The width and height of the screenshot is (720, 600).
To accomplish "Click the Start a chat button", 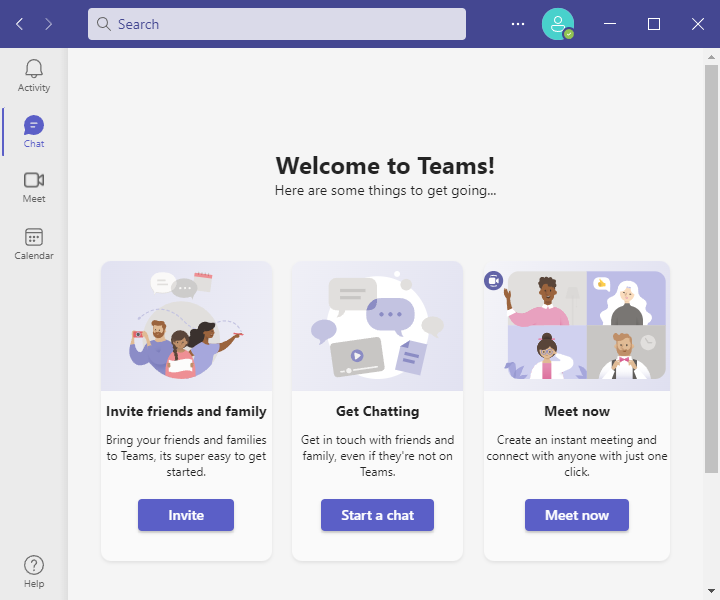I will pos(377,515).
